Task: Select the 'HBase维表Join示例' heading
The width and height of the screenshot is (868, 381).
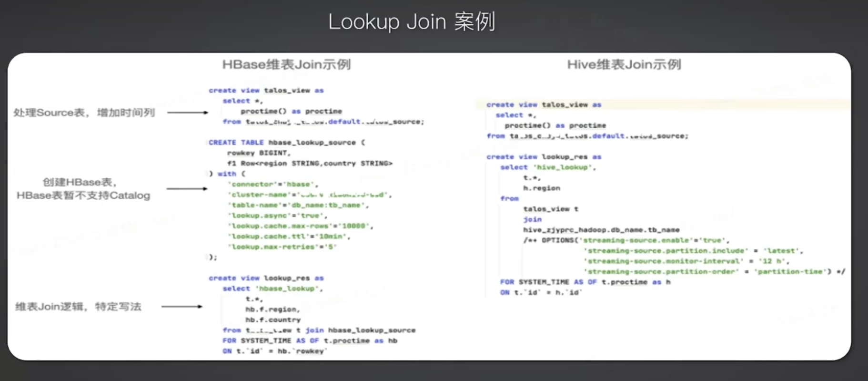Action: (286, 64)
